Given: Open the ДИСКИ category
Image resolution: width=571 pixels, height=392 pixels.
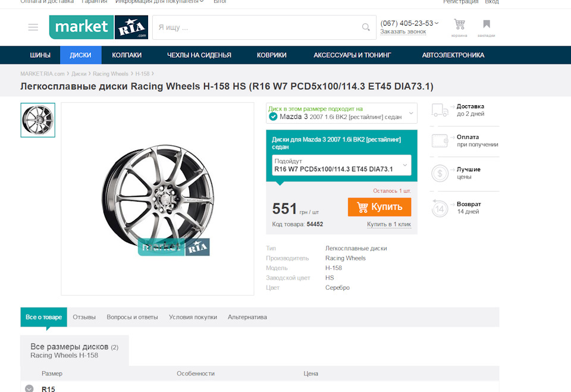Looking at the screenshot, I should click(x=80, y=55).
